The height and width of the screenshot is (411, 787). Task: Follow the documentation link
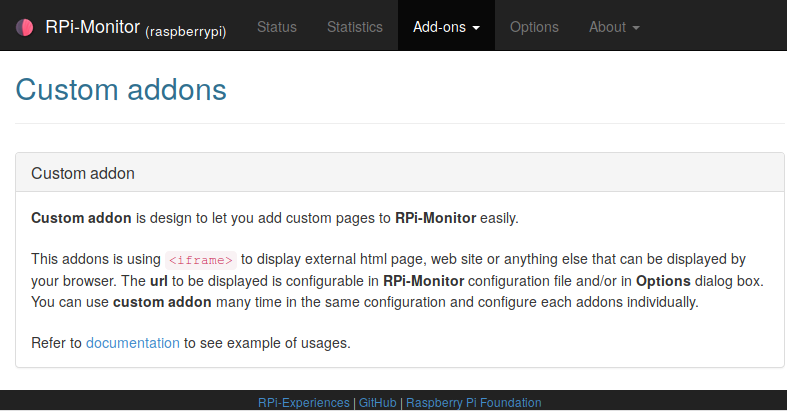pyautogui.click(x=133, y=343)
